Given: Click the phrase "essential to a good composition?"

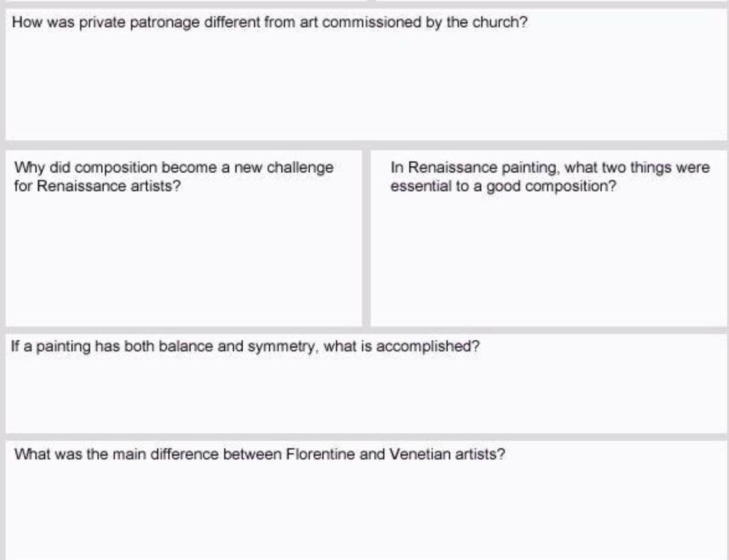Looking at the screenshot, I should 503,186.
